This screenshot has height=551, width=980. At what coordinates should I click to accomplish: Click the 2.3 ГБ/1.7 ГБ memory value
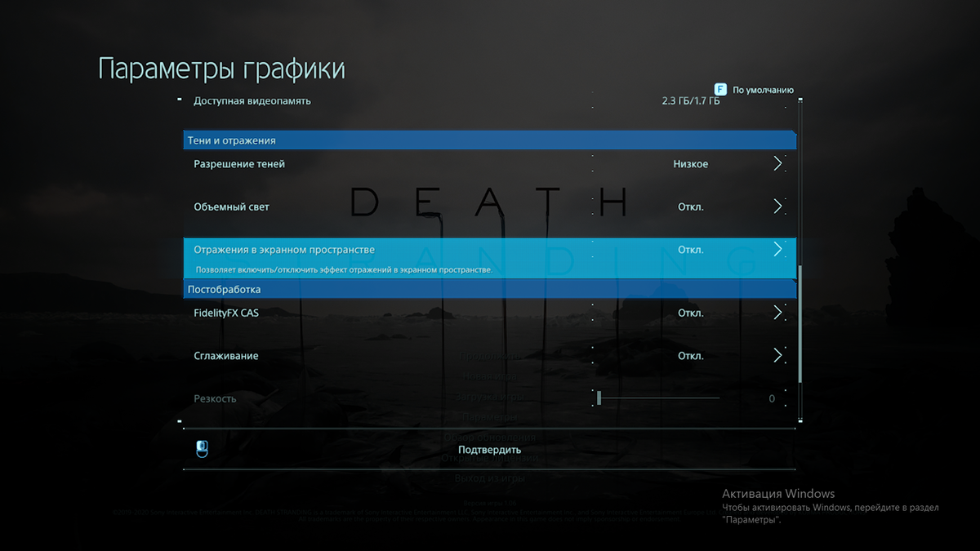(691, 101)
